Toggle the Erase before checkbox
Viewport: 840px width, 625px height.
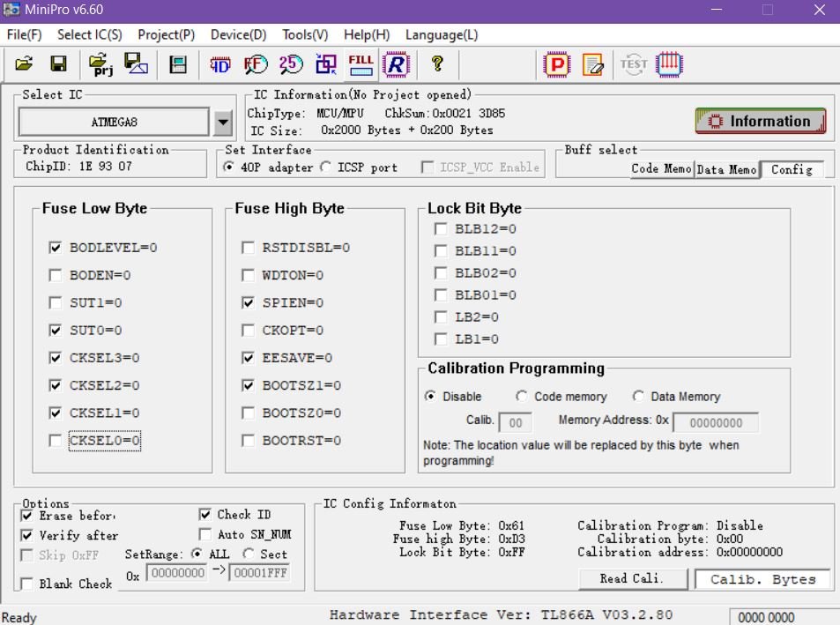coord(26,515)
